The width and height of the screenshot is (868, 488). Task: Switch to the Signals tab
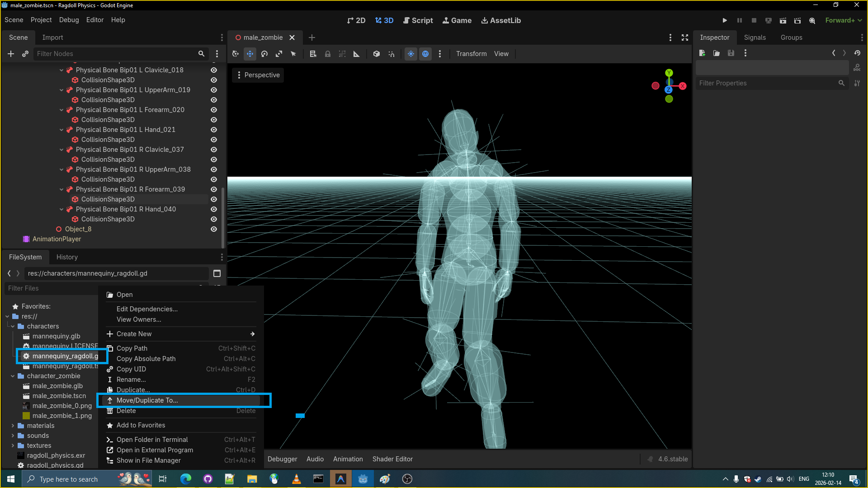[x=755, y=38]
